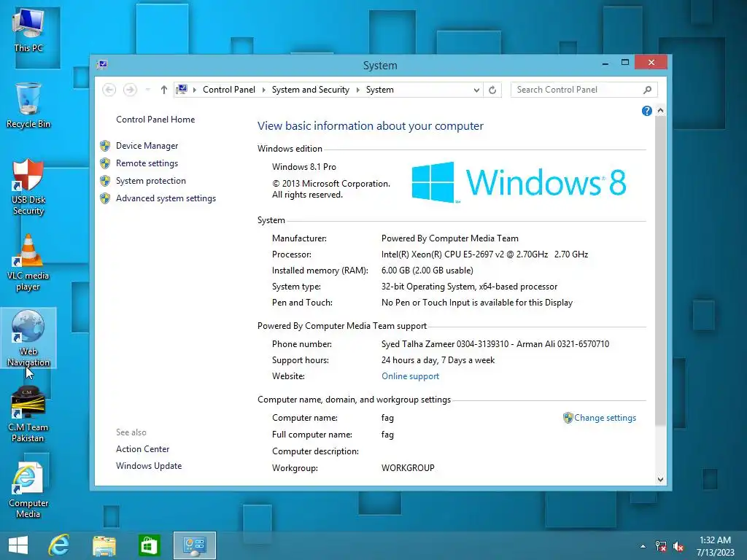Open the Recycle Bin desktop icon
This screenshot has width=747, height=560.
pos(28,106)
